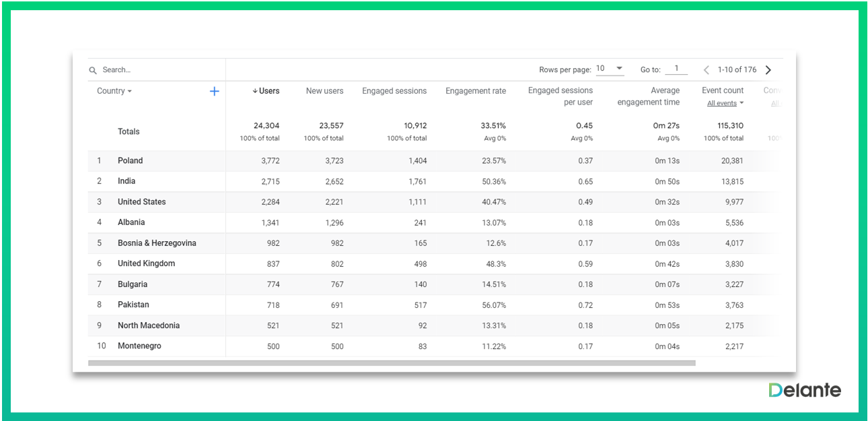Select the Poland row

(x=130, y=161)
